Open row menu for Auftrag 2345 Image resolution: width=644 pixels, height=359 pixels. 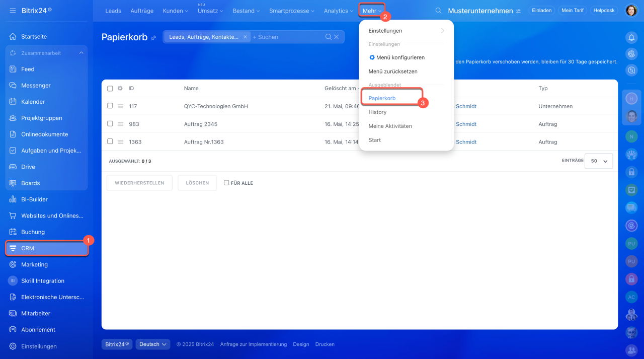point(120,124)
